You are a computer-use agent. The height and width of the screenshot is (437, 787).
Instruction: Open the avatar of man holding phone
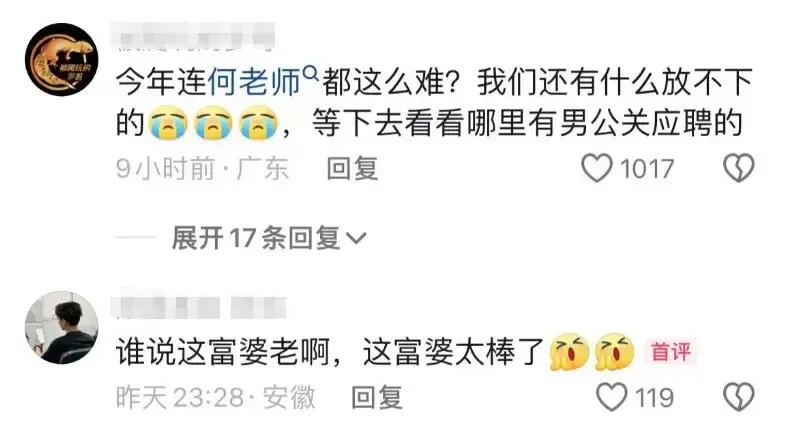tap(61, 327)
